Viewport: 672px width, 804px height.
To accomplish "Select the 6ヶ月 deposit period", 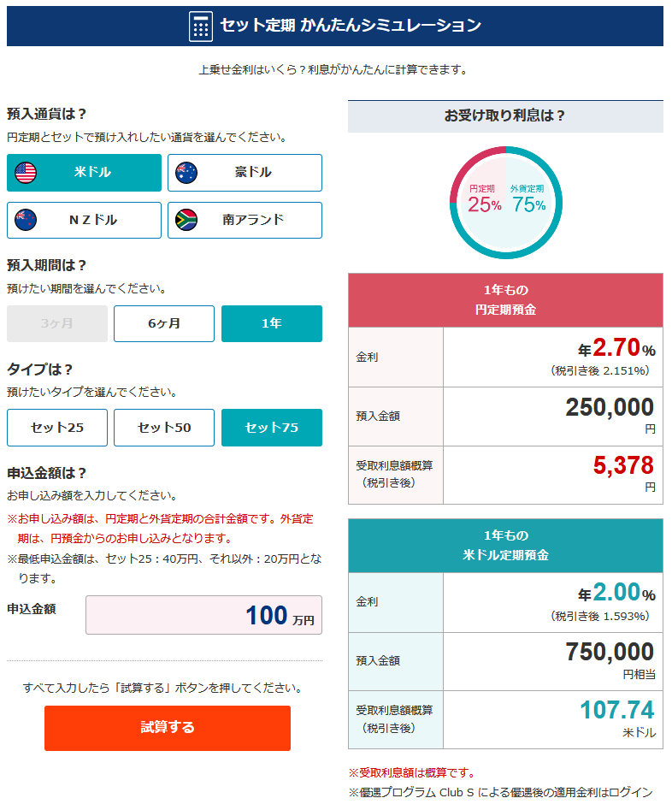I will [164, 323].
